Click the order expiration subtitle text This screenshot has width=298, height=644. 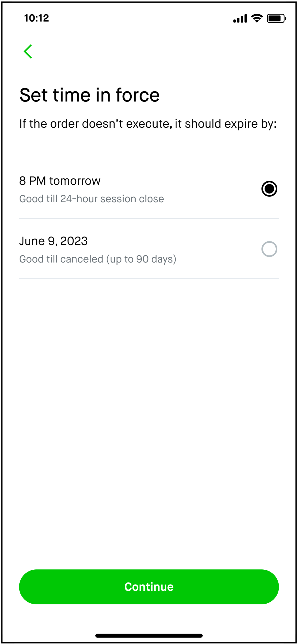pos(148,124)
